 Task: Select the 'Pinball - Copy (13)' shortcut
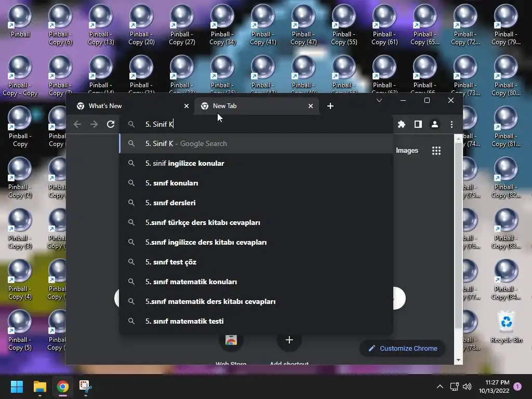pos(101,24)
